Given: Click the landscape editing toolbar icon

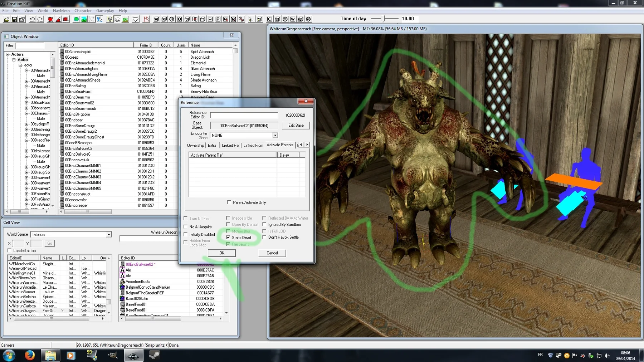Looking at the screenshot, I should pyautogui.click(x=84, y=19).
